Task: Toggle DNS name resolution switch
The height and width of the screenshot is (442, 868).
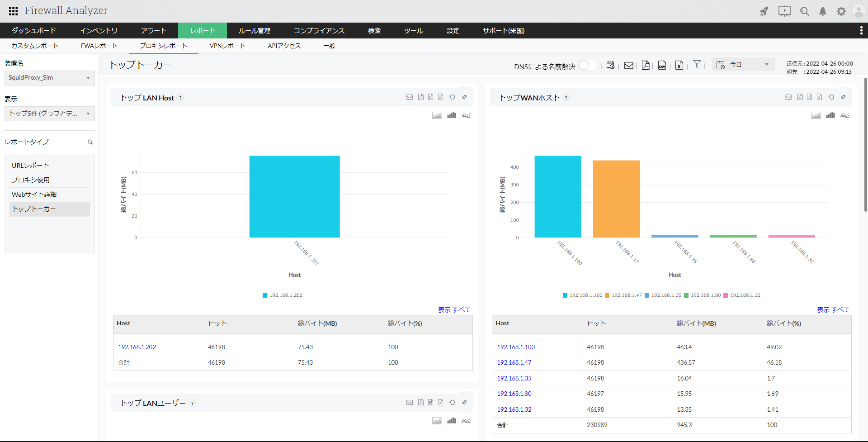Action: point(588,65)
